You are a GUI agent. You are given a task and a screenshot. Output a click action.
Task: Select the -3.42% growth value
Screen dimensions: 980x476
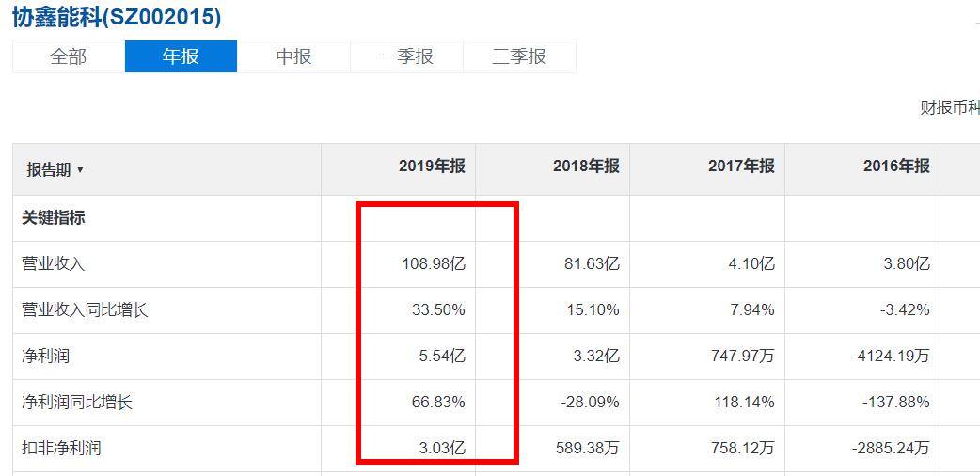point(904,309)
